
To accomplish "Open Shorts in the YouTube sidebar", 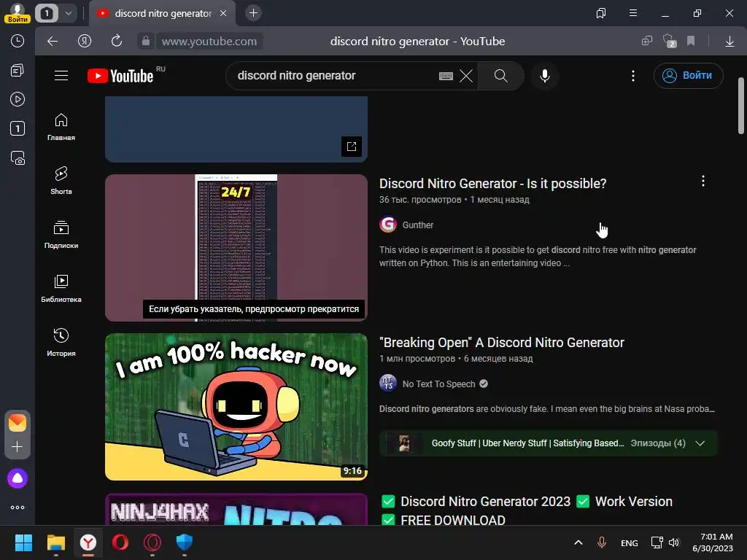I will coord(61,181).
